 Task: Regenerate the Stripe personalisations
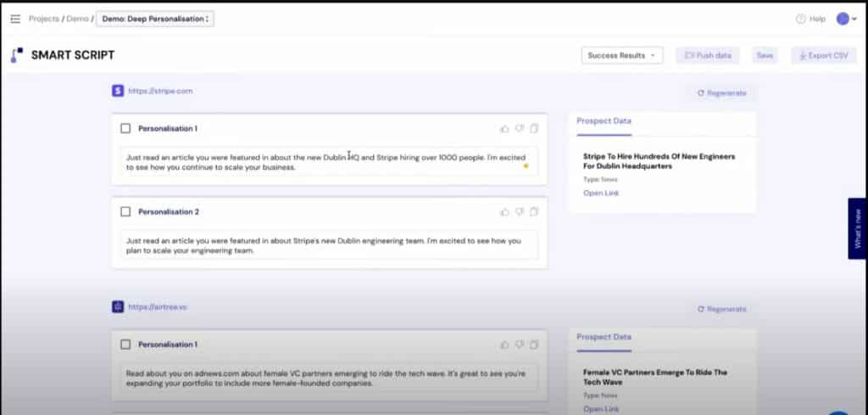722,93
